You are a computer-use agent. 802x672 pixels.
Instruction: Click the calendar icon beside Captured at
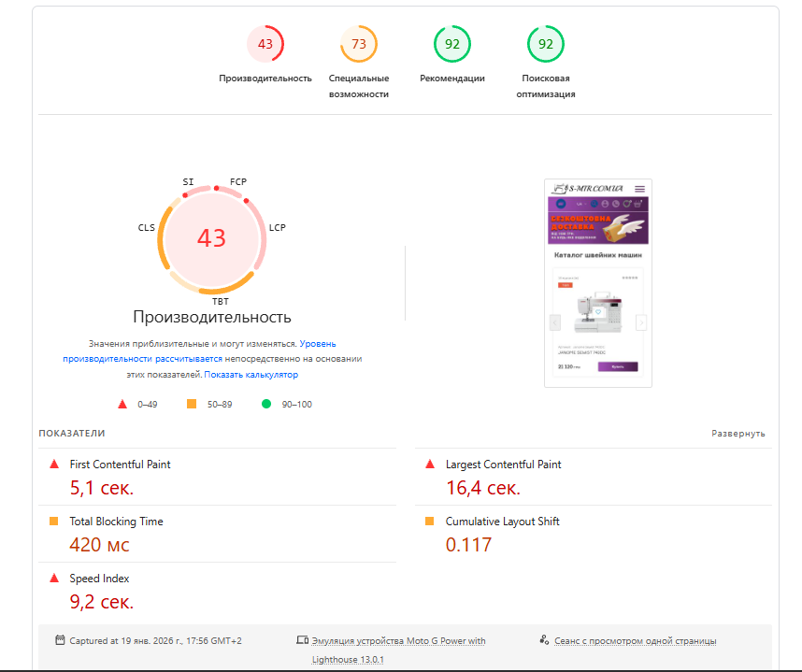click(60, 640)
